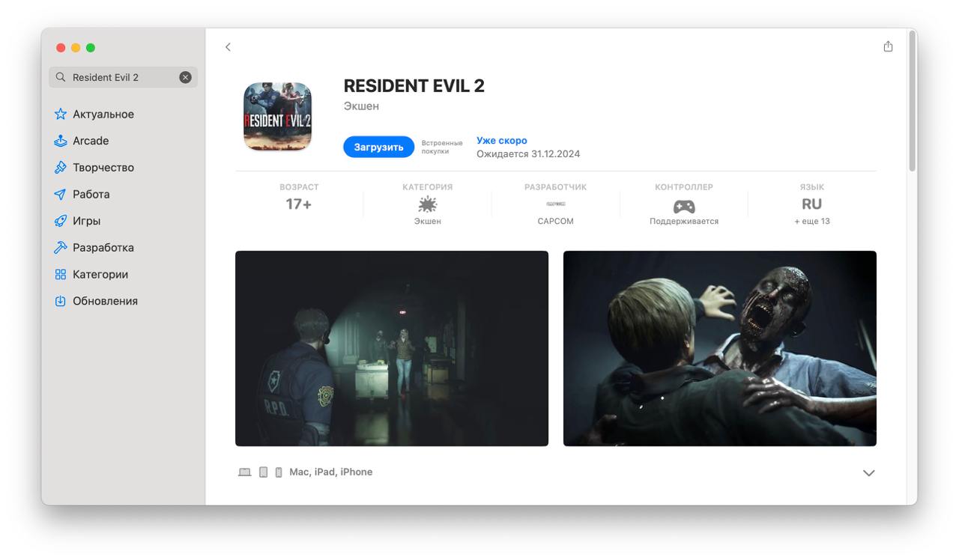This screenshot has width=959, height=560.
Task: Click the magnifying glass search icon
Action: (61, 77)
